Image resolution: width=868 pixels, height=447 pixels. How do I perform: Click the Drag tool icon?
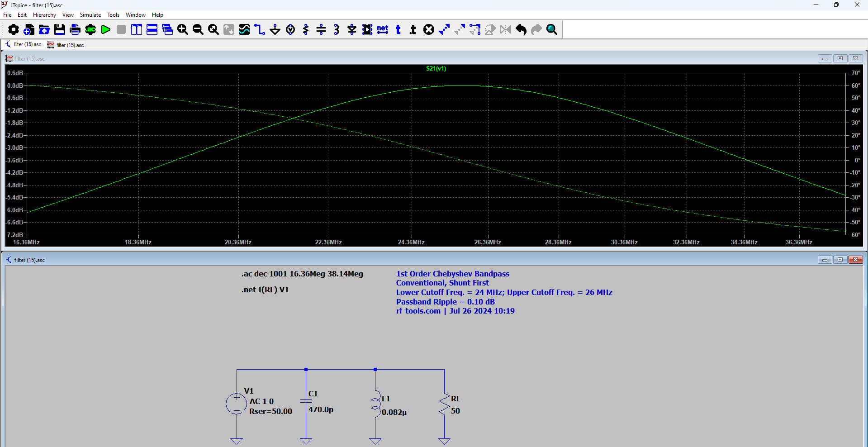475,29
